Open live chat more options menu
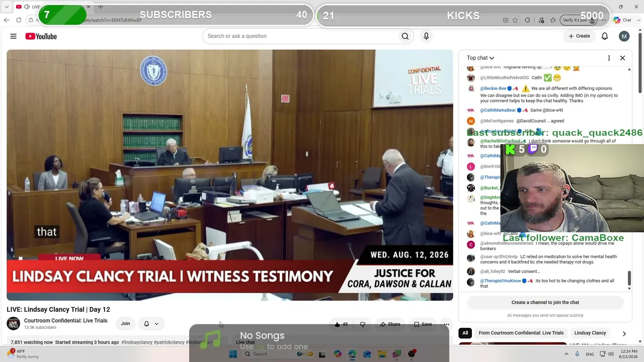 tap(609, 58)
